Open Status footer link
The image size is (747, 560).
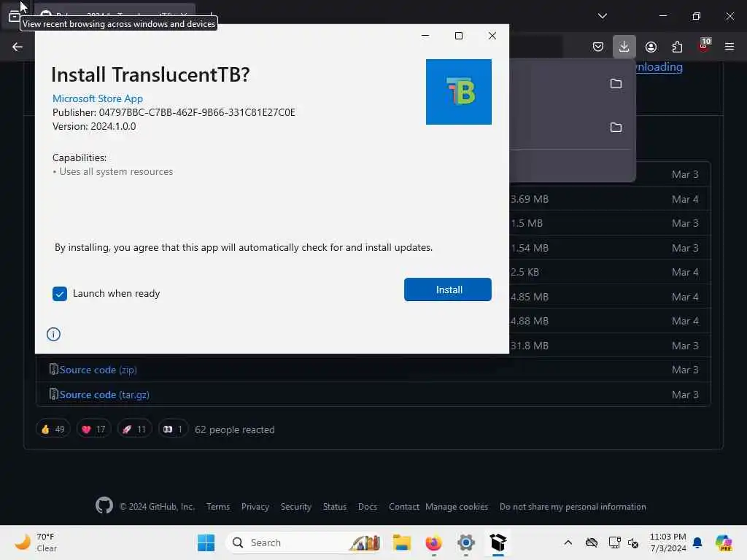click(x=335, y=507)
